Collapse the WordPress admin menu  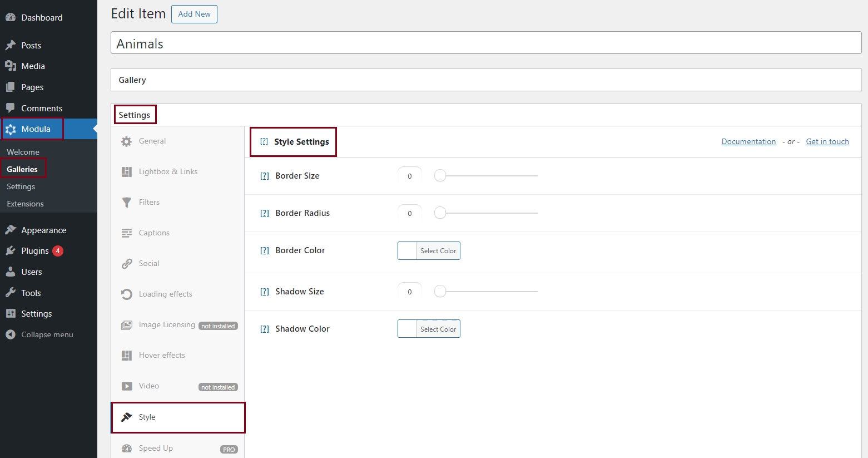pos(47,334)
